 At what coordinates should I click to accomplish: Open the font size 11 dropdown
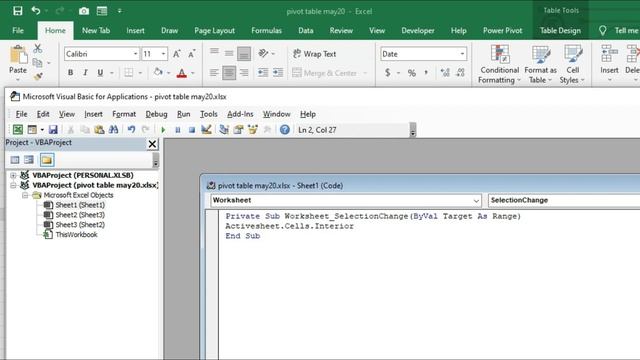click(x=163, y=54)
